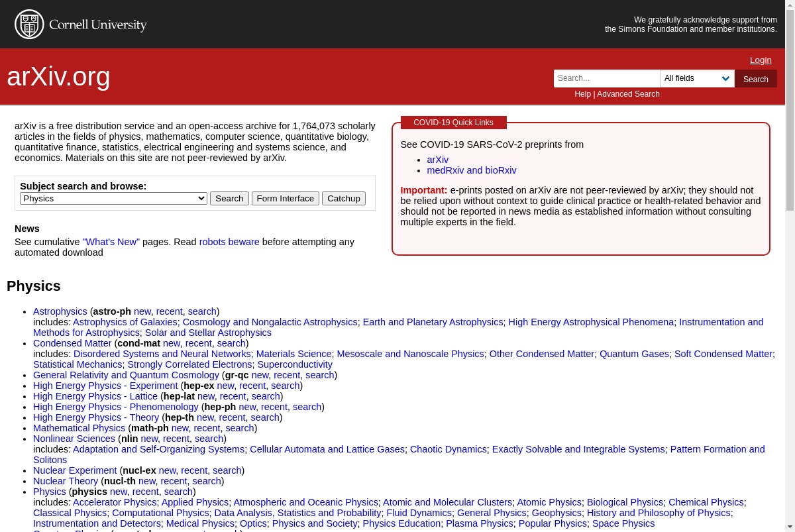The width and height of the screenshot is (795, 532).
Task: Open General Relativity and Quantum Cosmology link
Action: point(126,375)
